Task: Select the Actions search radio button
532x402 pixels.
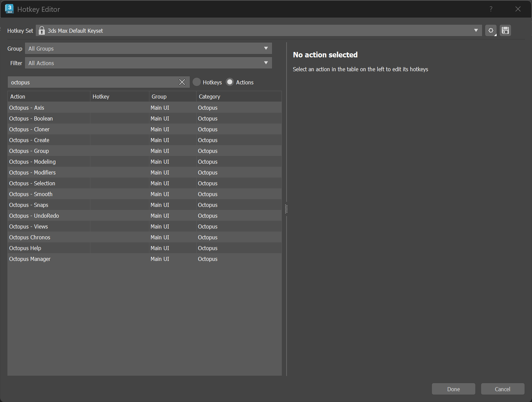Action: [230, 82]
